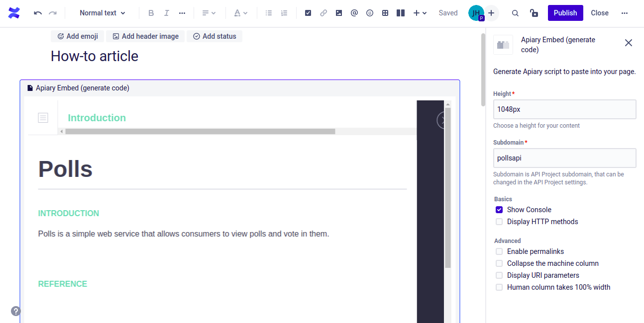Open the more actions menu next to Close
644x323 pixels.
[625, 13]
